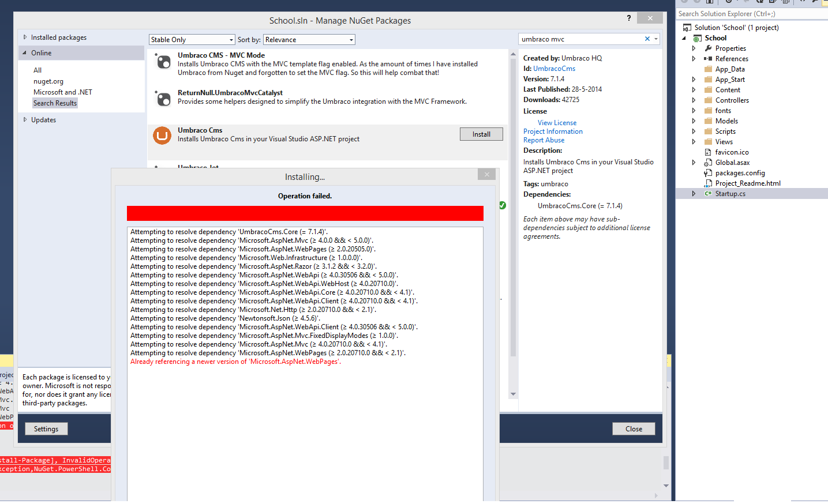
Task: Open the Project Information link
Action: tap(553, 131)
